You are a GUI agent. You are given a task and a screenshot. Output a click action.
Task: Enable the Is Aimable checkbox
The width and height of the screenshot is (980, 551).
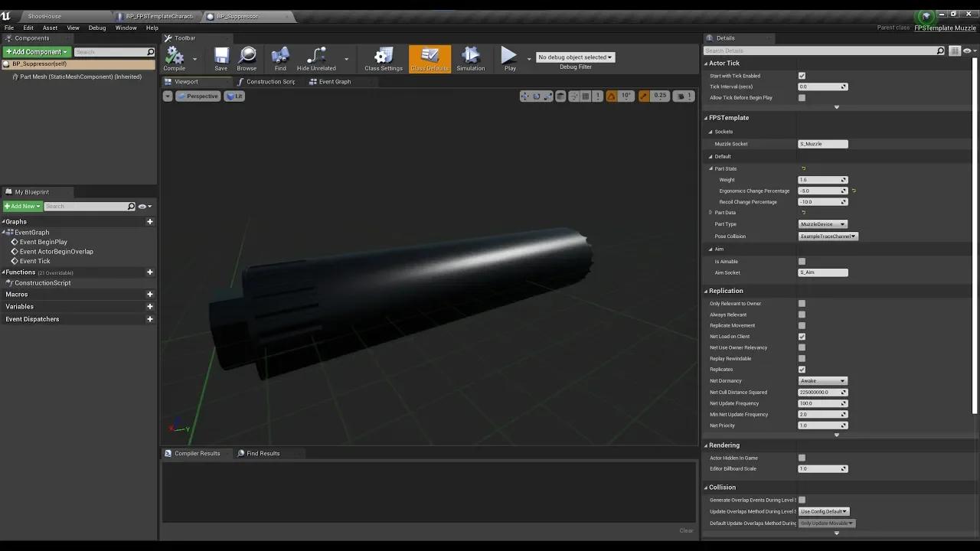click(x=802, y=261)
